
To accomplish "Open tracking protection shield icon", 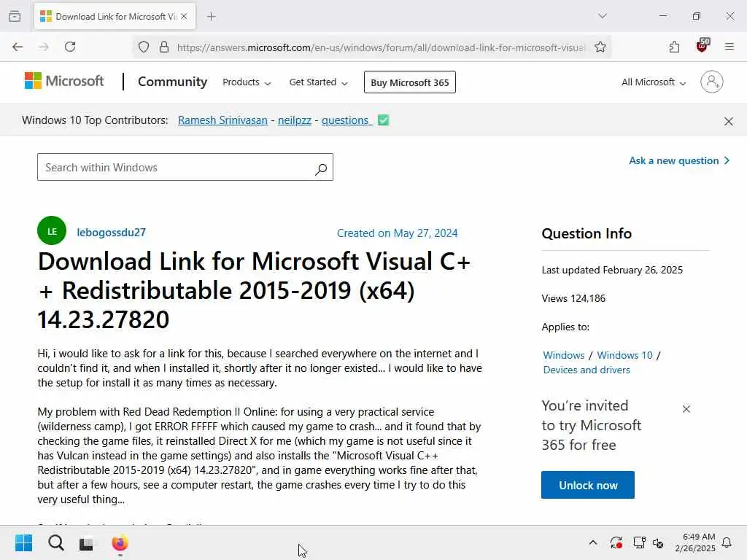I will click(x=144, y=47).
